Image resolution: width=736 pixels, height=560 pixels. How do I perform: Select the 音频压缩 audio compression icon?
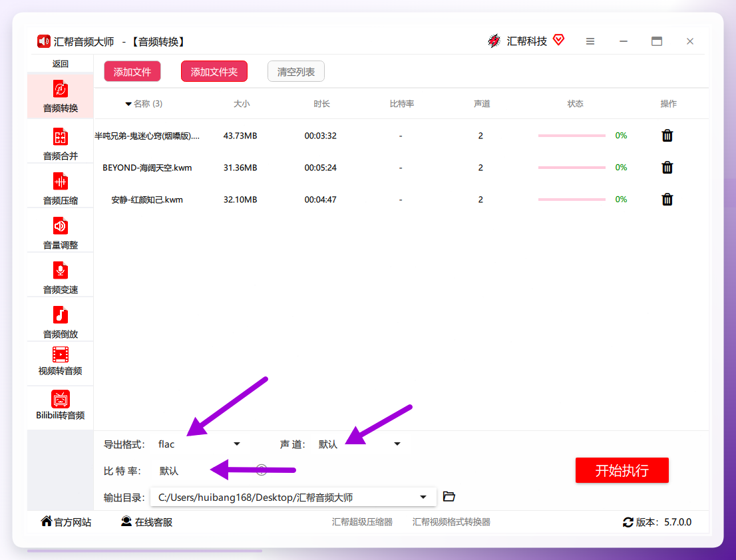point(61,182)
